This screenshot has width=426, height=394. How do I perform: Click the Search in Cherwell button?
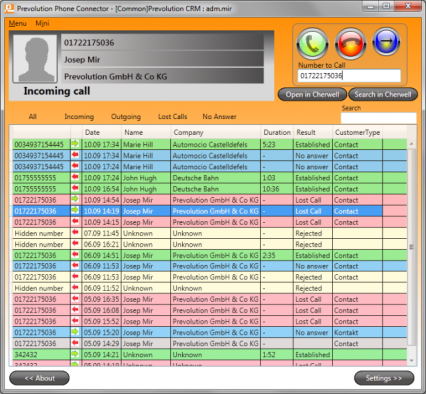tap(383, 94)
